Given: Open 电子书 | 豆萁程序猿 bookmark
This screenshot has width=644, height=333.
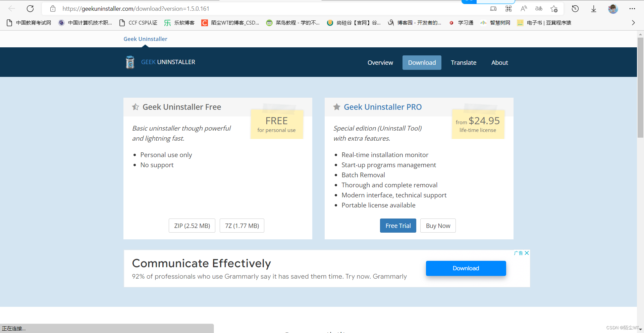Looking at the screenshot, I should point(544,23).
